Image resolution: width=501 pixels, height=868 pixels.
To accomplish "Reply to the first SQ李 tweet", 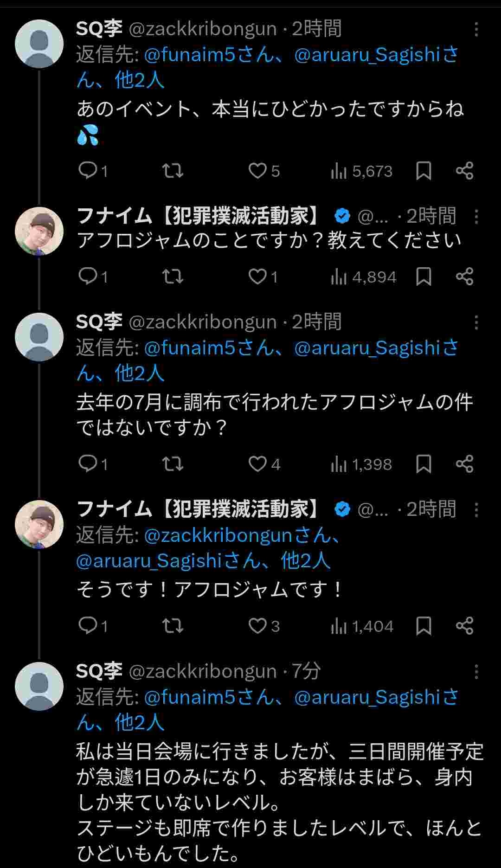I will (87, 171).
